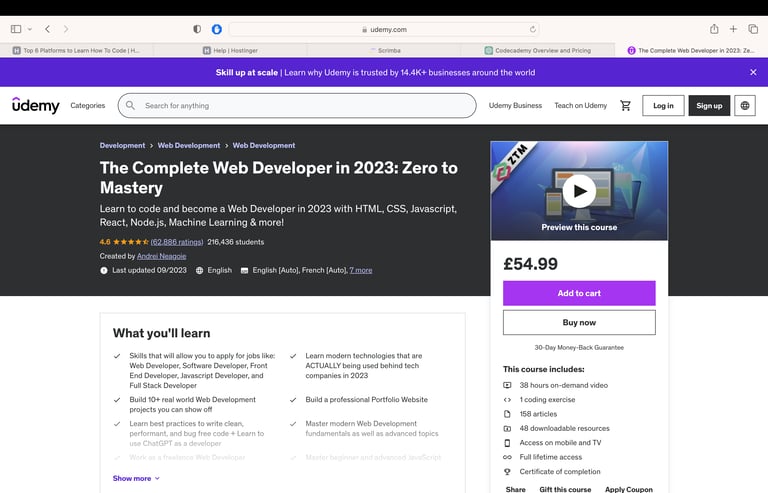Click the infinity icon beside lifetime access
Viewport: 768px width, 493px height.
click(507, 457)
